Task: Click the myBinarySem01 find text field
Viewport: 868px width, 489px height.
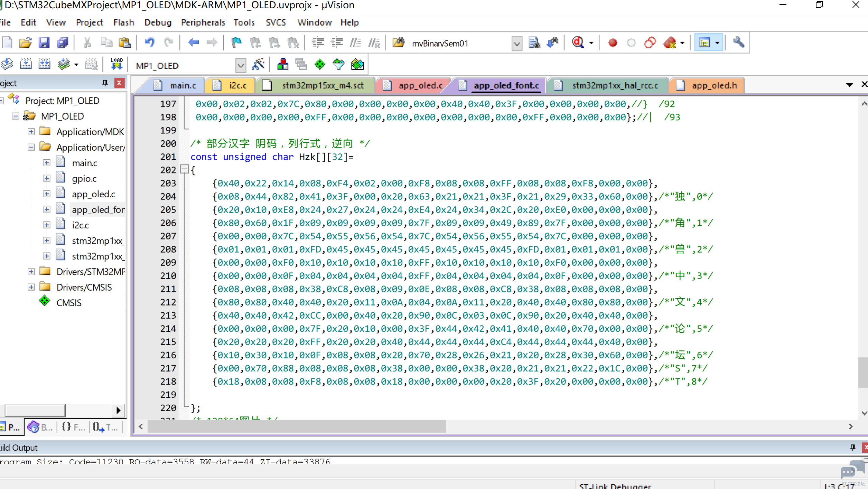Action: (460, 44)
